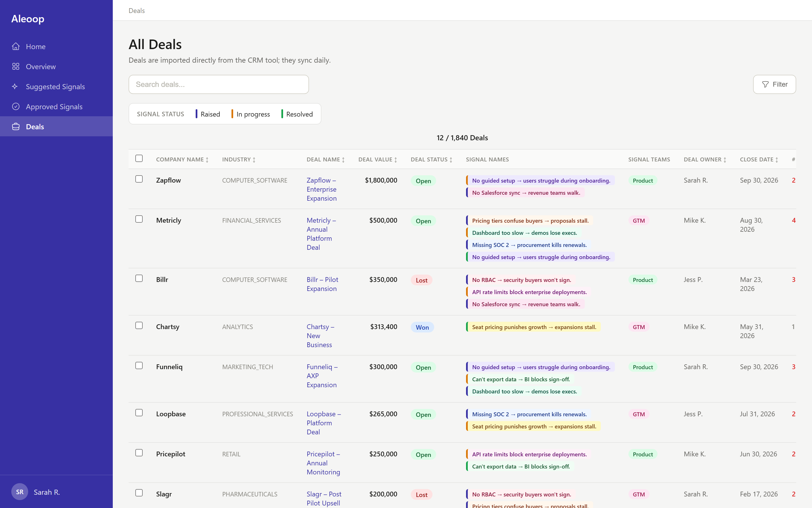Toggle the select-all deals checkbox

pyautogui.click(x=139, y=158)
